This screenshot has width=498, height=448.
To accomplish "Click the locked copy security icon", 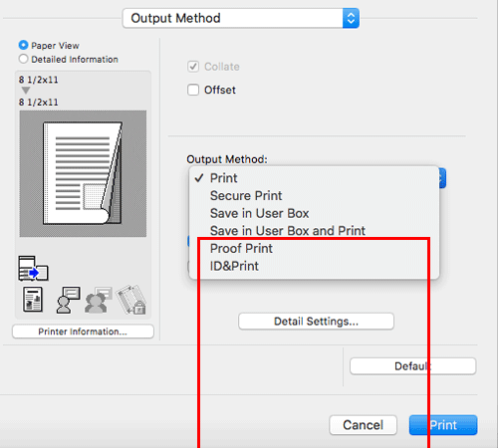I will [131, 300].
